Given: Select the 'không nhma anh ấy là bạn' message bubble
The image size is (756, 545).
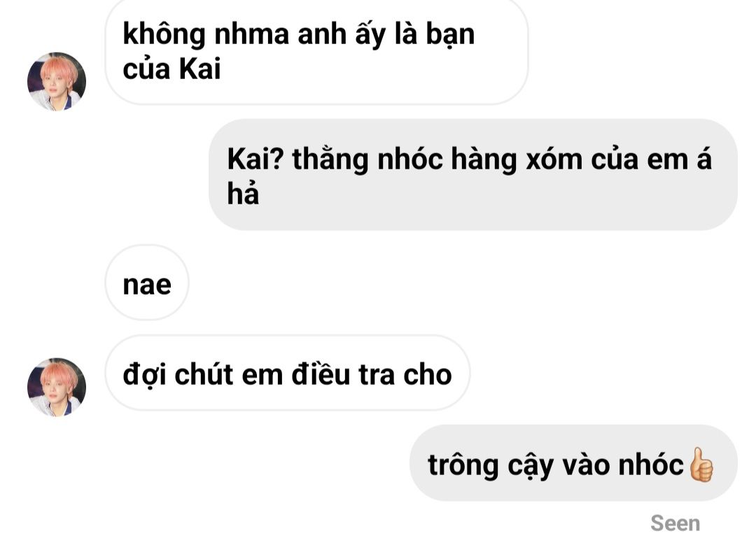Looking at the screenshot, I should pyautogui.click(x=317, y=52).
